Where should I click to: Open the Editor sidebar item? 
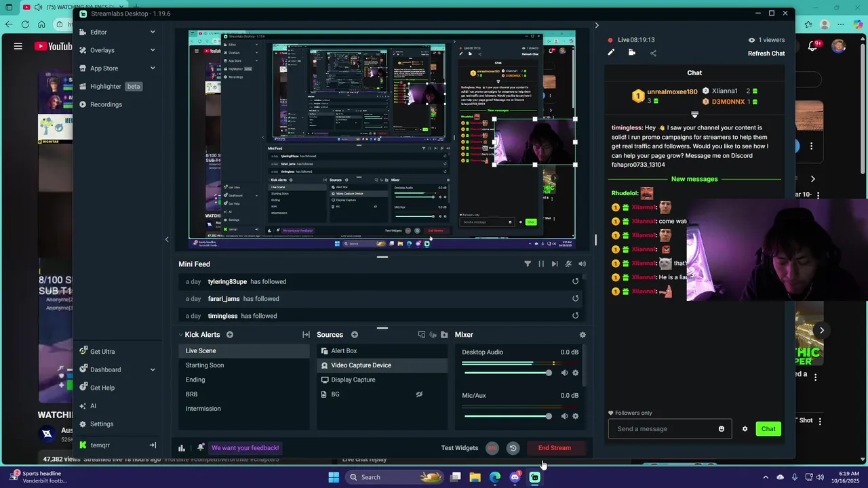coord(98,32)
